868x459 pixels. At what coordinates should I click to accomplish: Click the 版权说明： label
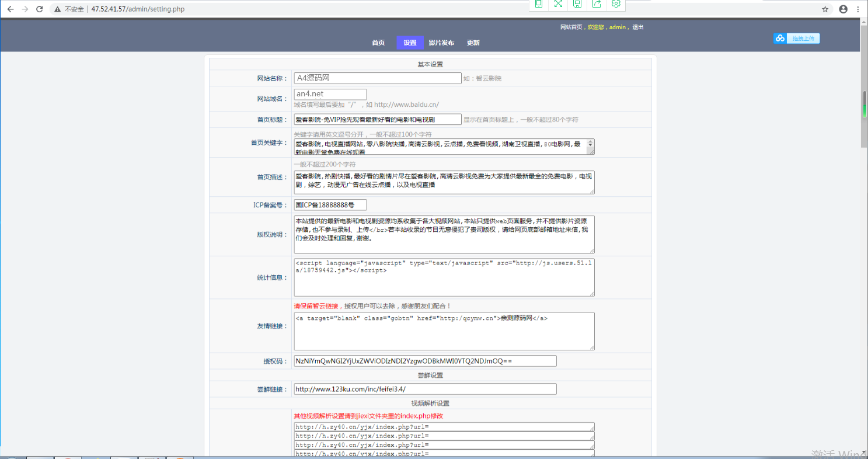(x=272, y=235)
